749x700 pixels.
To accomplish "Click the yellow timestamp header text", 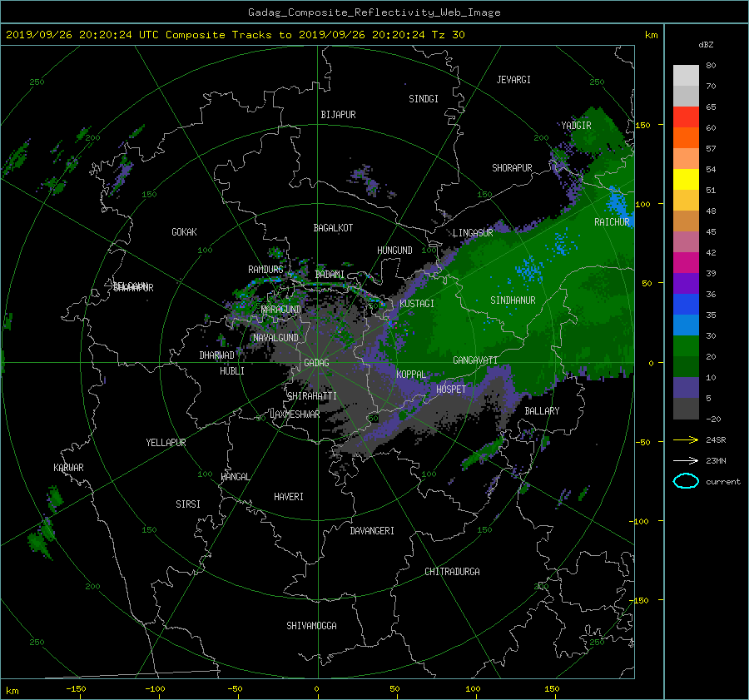I will (235, 34).
